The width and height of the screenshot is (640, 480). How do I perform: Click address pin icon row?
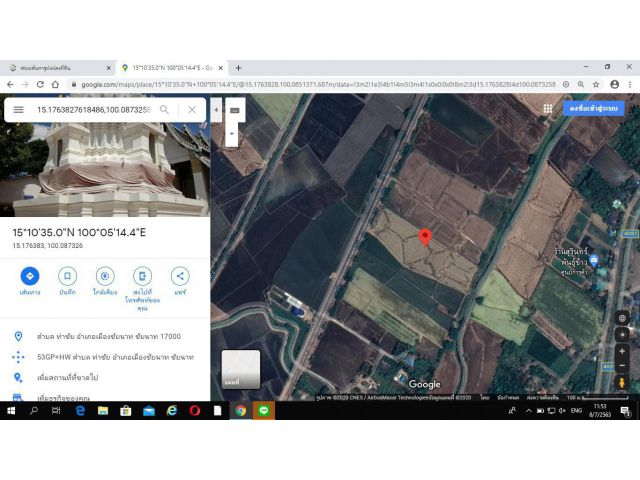coord(105,336)
